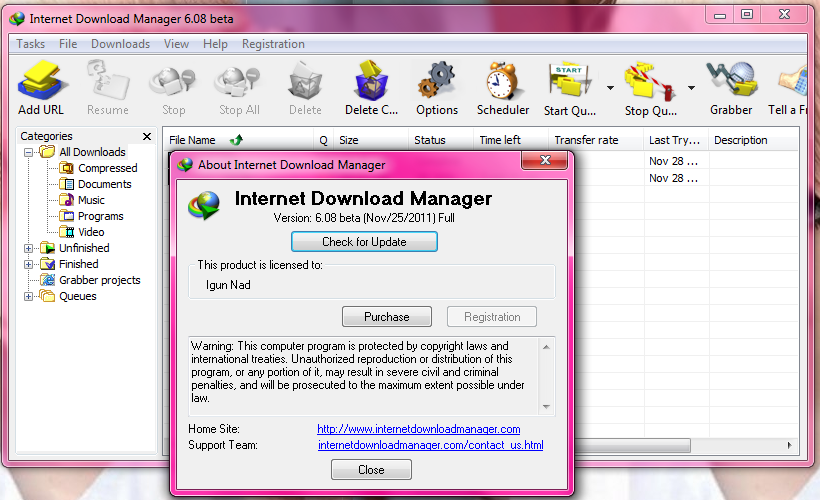Viewport: 820px width, 500px height.
Task: Click the Q column header
Action: click(x=323, y=140)
